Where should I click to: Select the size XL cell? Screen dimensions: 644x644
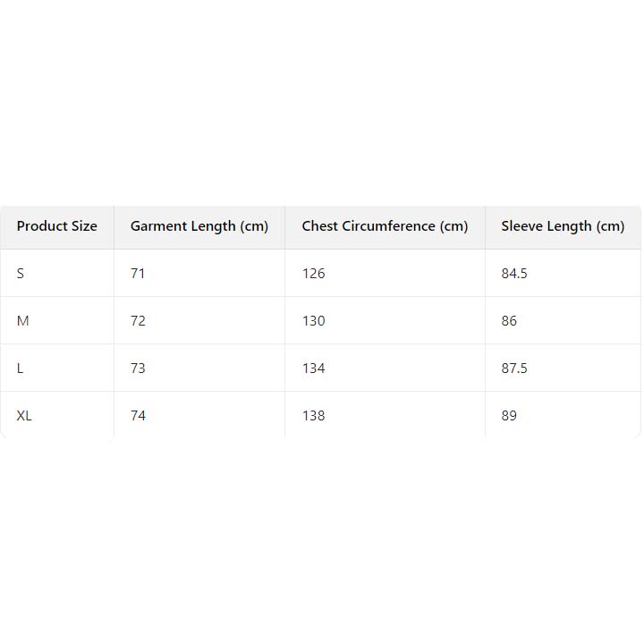[x=24, y=416]
